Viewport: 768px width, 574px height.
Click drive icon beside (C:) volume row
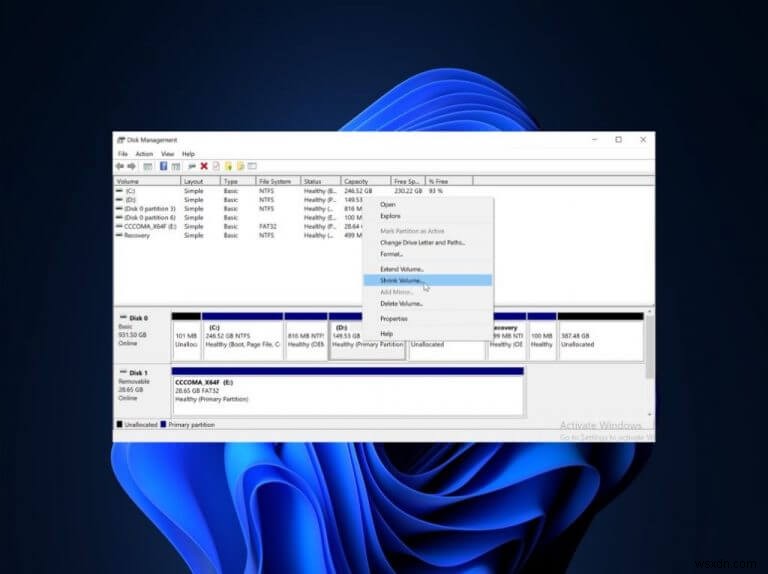click(119, 191)
